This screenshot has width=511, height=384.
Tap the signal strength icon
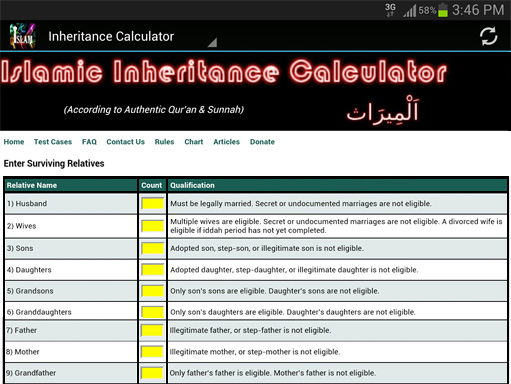pyautogui.click(x=410, y=11)
